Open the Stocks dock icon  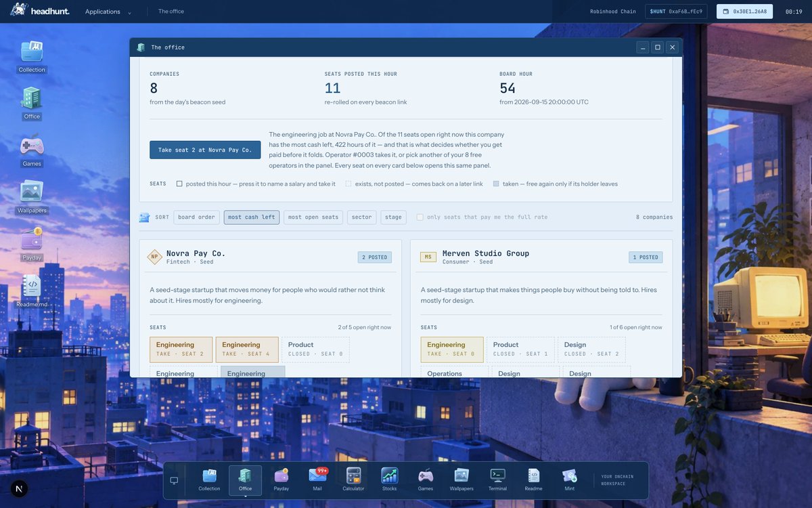point(390,480)
